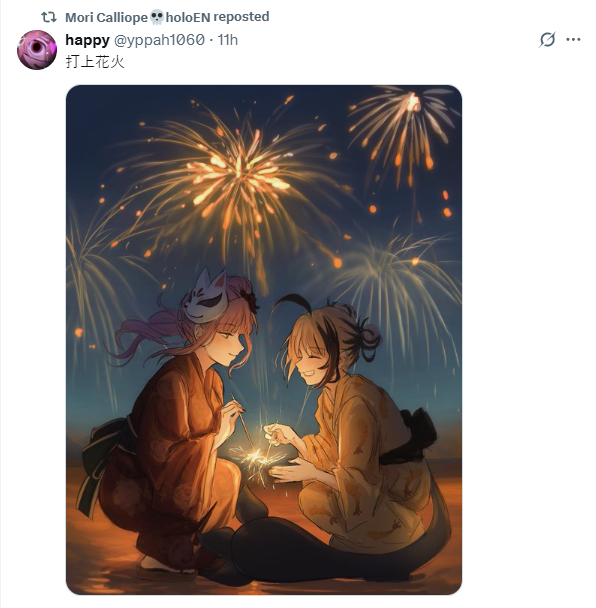Click "Mori Calliope" in the repost line

coord(106,17)
